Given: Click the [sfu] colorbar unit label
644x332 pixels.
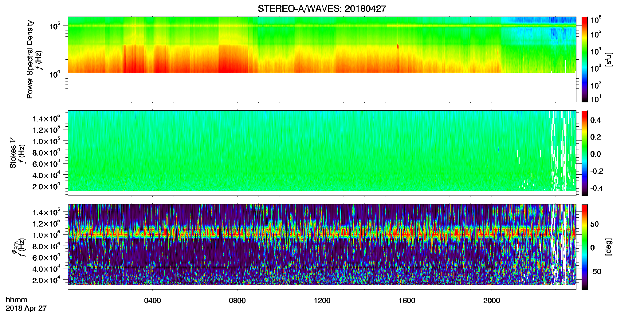Looking at the screenshot, I should click(x=609, y=60).
